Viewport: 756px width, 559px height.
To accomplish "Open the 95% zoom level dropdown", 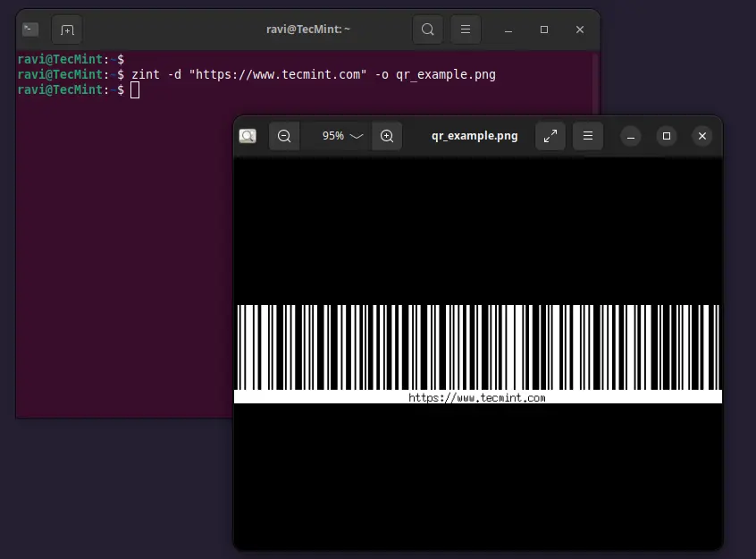I will click(342, 136).
